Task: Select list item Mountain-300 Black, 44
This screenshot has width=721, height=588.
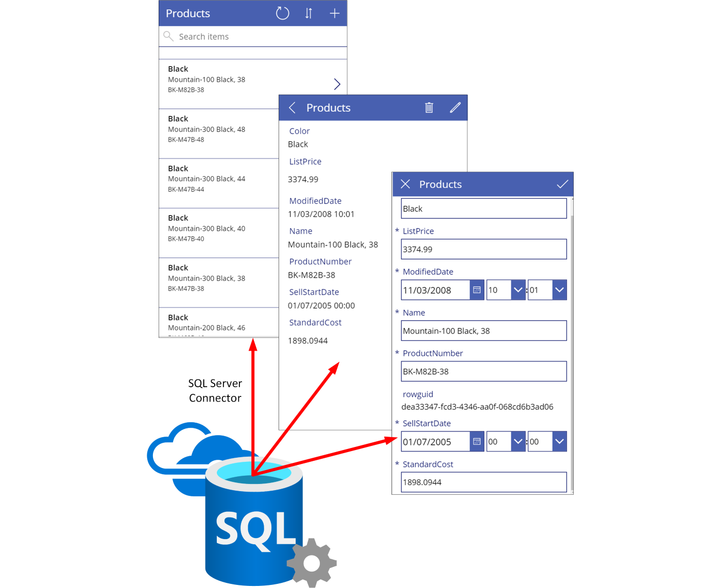Action: (x=219, y=183)
